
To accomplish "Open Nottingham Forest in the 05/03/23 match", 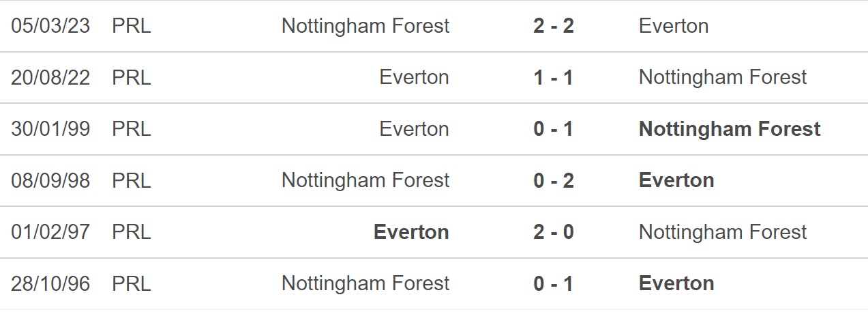I will pyautogui.click(x=365, y=26).
